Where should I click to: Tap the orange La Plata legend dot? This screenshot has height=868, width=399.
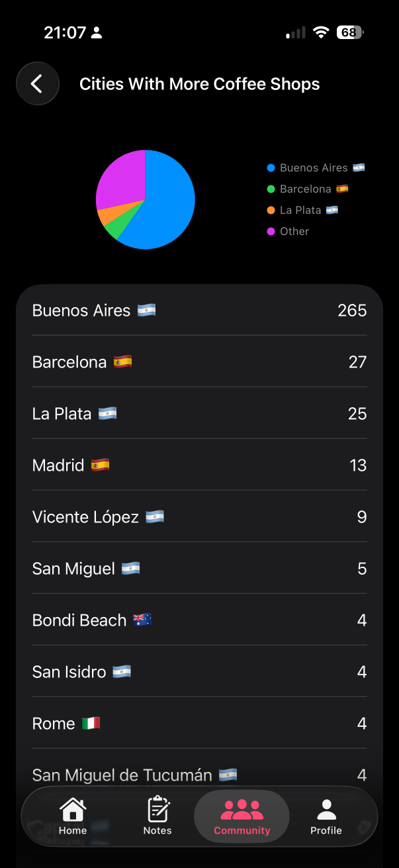coord(271,211)
